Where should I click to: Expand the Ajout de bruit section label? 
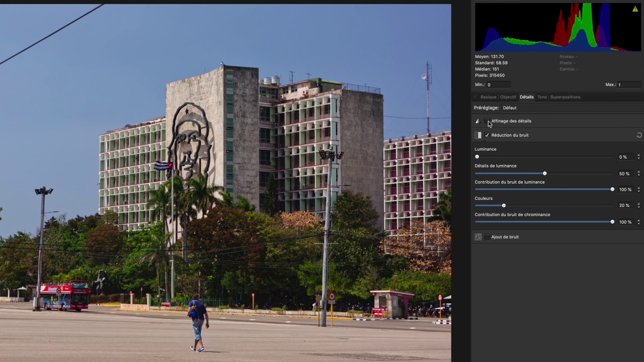point(505,237)
